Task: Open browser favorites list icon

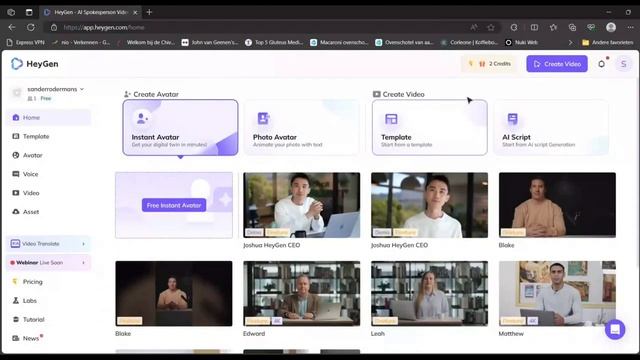Action: [x=553, y=27]
